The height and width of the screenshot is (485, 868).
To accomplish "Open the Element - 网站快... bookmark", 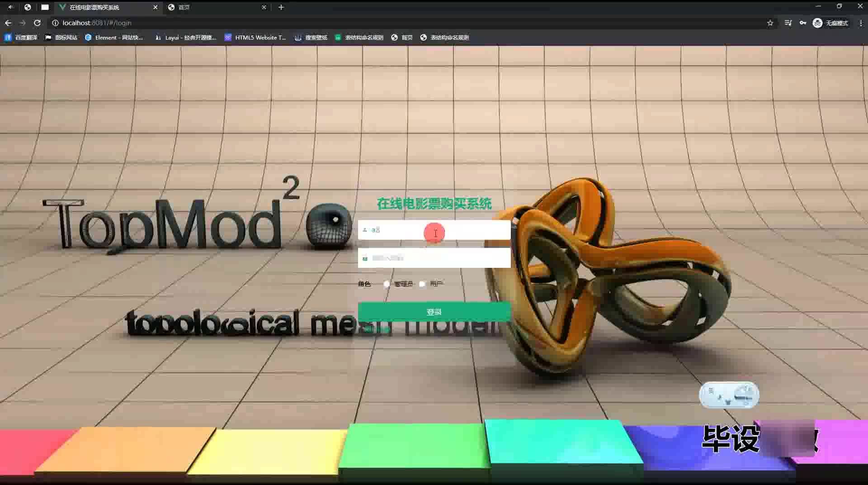I will pos(114,38).
